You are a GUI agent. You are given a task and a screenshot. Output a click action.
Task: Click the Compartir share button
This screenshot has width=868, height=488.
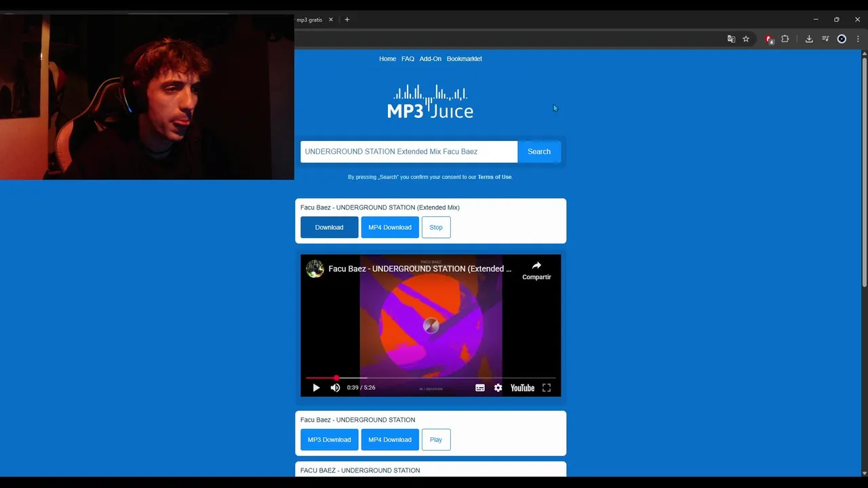coord(536,270)
